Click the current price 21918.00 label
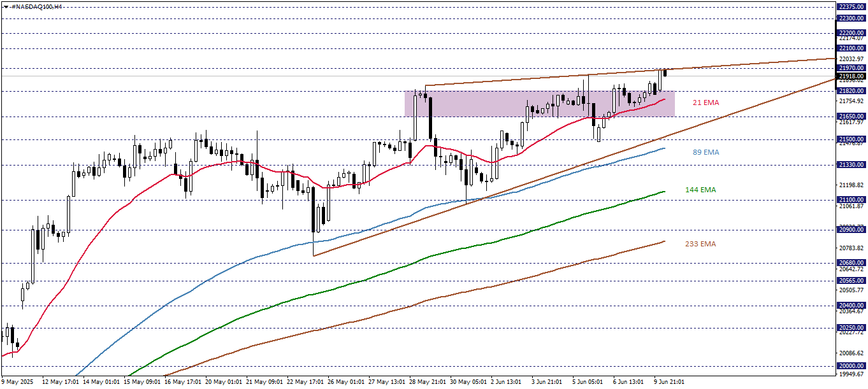Viewport: 868px width, 389px height. 851,76
